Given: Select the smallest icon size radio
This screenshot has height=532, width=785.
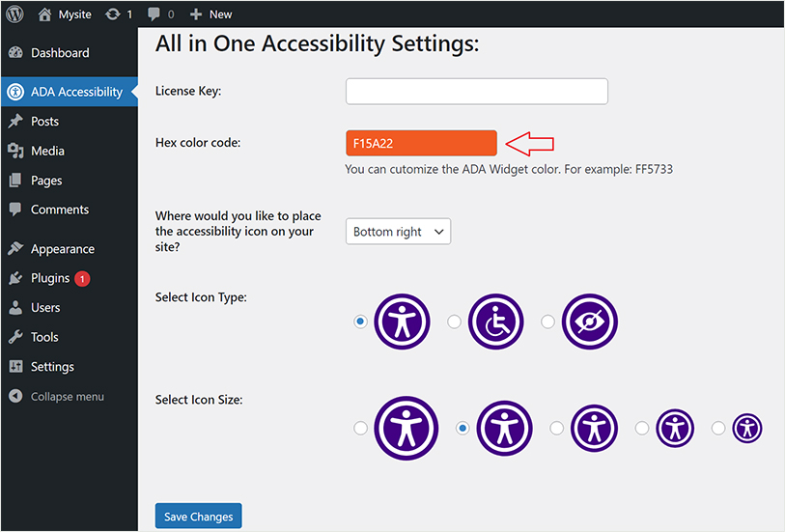Looking at the screenshot, I should [718, 428].
